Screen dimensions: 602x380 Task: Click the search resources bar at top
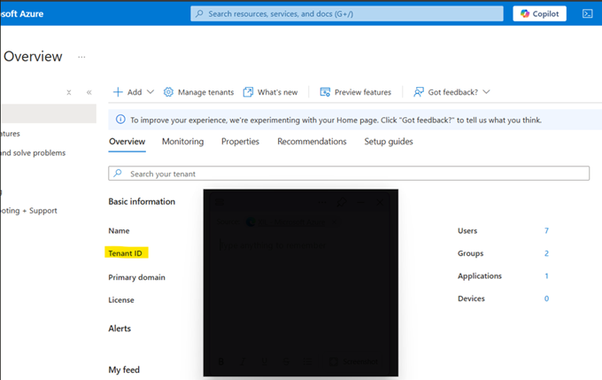point(347,14)
